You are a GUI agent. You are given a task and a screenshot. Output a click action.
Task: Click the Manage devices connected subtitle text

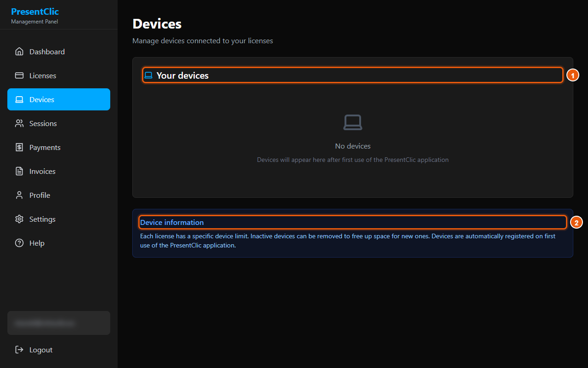tap(203, 41)
